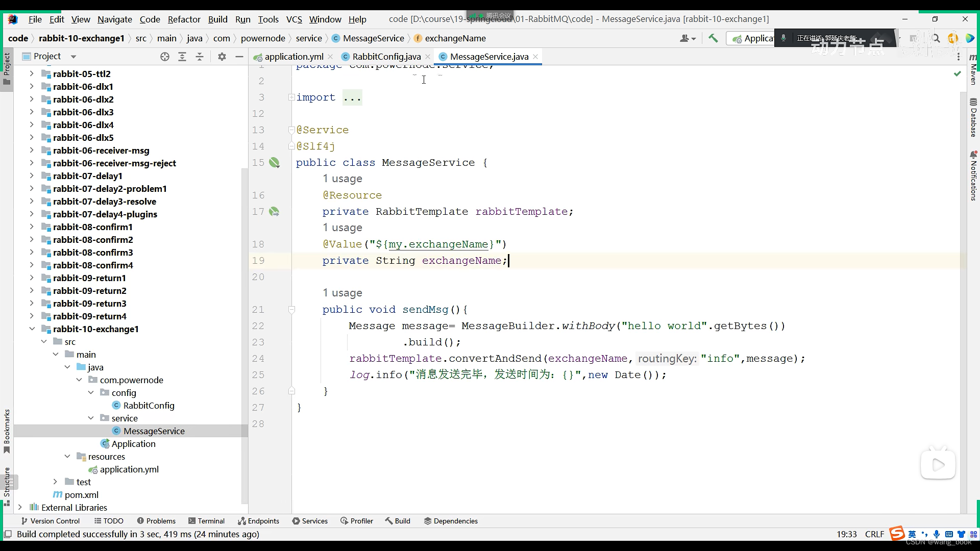The height and width of the screenshot is (551, 980).
Task: Open the Maven tool window
Action: coord(973,69)
